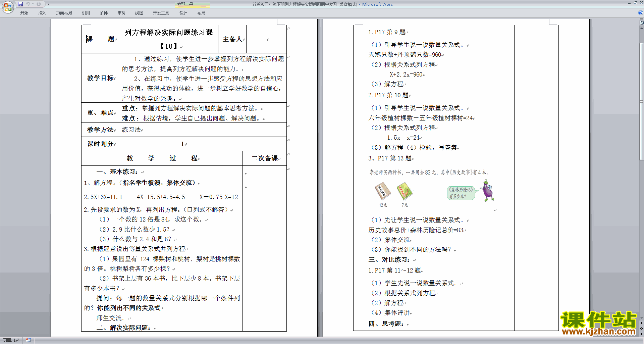
Task: Click the 练习法 cell text
Action: coord(131,130)
